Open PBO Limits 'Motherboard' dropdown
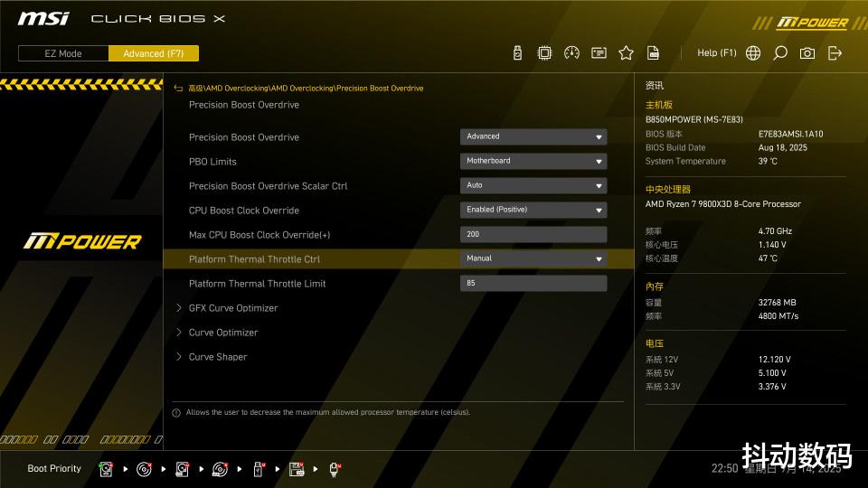The width and height of the screenshot is (868, 488). click(533, 161)
